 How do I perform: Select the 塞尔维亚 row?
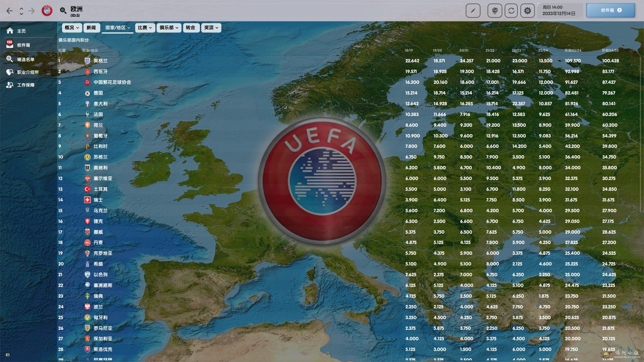tap(347, 178)
